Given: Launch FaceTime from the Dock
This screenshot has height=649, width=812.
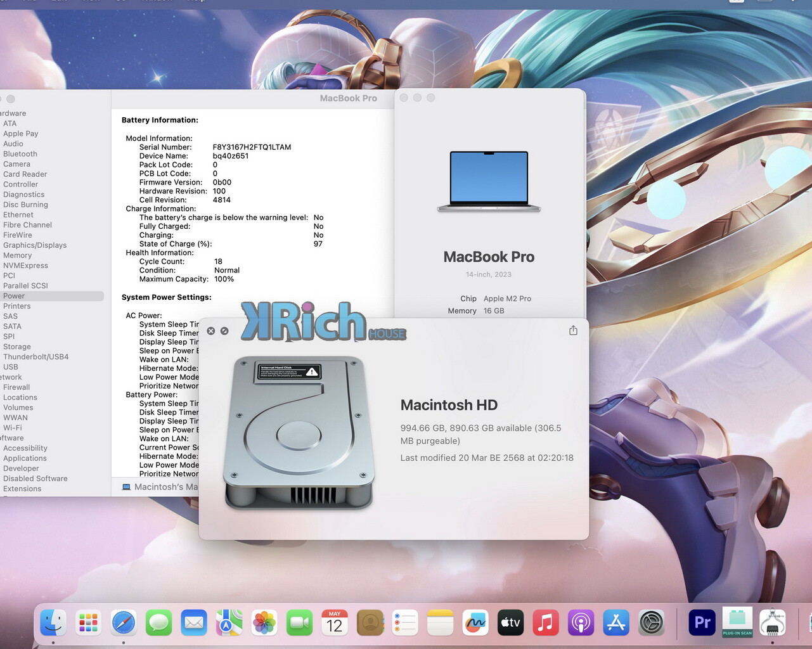Looking at the screenshot, I should coord(299,622).
